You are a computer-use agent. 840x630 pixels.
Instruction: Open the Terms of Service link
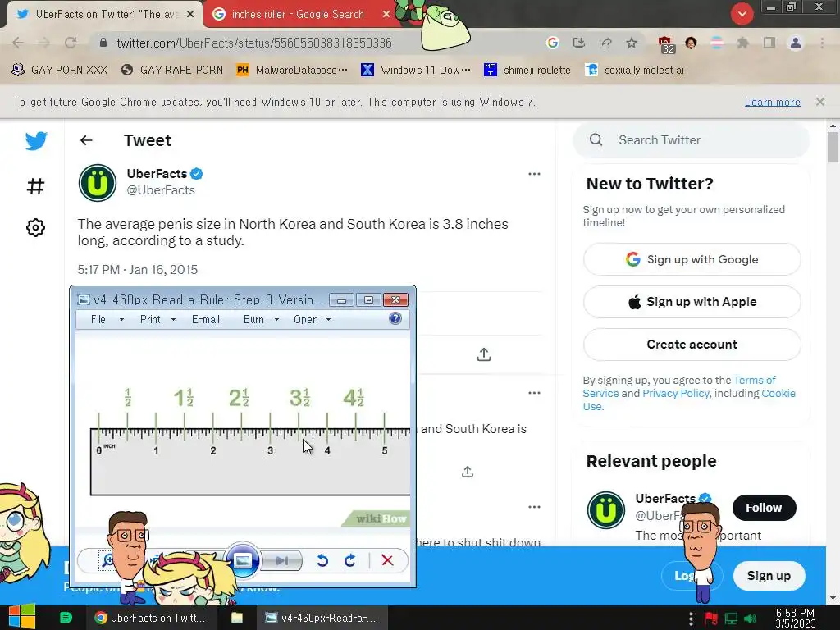pos(755,381)
